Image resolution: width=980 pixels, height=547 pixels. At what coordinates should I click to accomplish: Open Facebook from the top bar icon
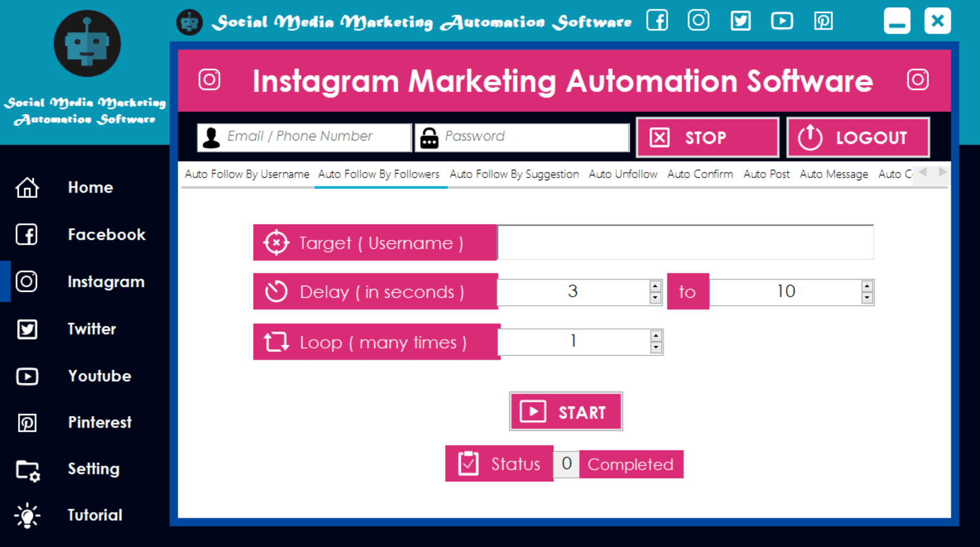[657, 20]
